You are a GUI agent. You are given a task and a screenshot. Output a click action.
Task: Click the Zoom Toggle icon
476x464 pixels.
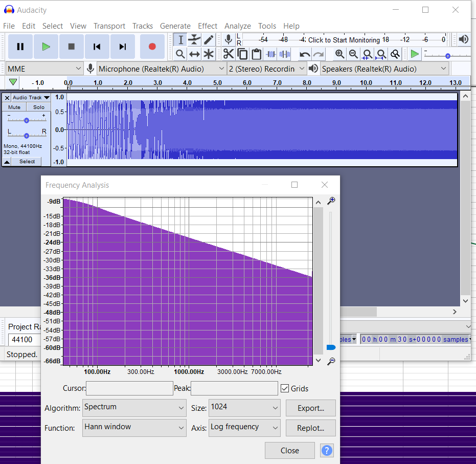395,54
